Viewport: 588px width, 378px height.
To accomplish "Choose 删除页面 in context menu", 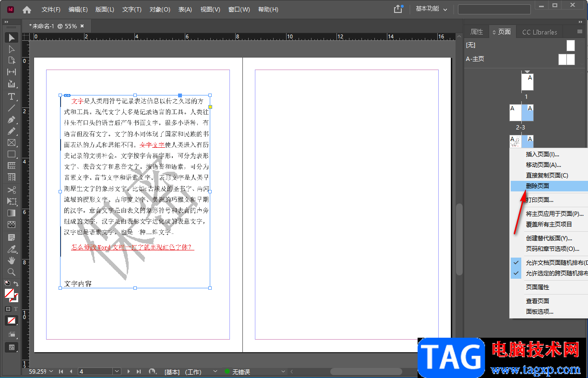I will [549, 186].
